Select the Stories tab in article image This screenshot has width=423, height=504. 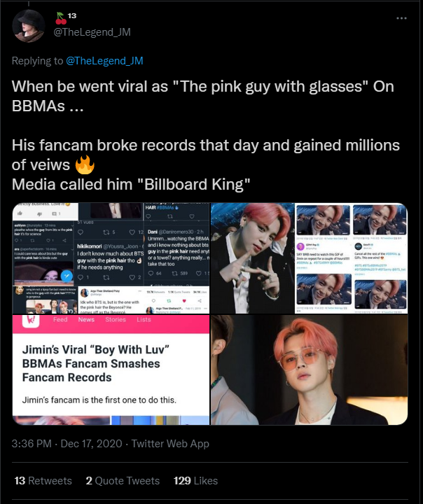point(116,319)
